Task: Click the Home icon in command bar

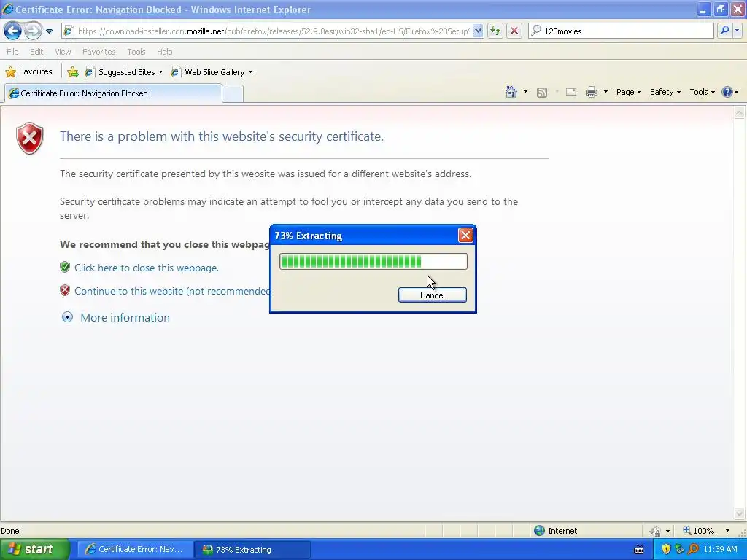Action: (511, 92)
